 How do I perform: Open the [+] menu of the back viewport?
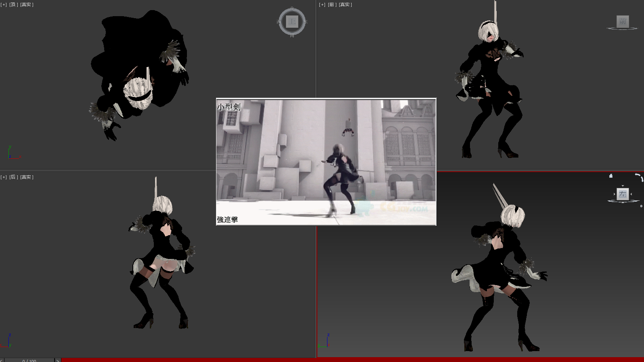[4, 177]
